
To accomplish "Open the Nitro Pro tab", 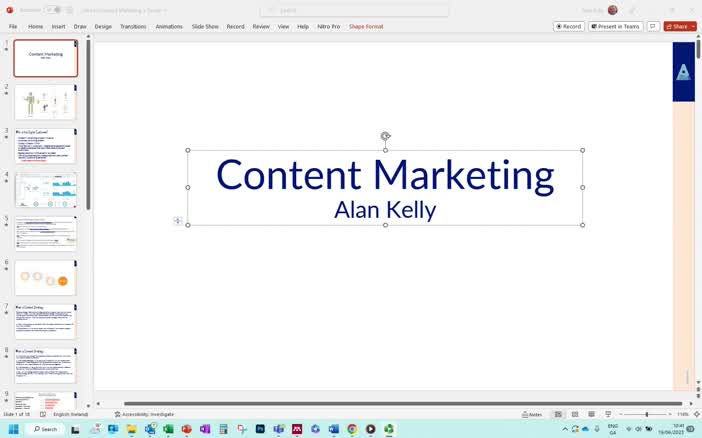I will click(329, 26).
